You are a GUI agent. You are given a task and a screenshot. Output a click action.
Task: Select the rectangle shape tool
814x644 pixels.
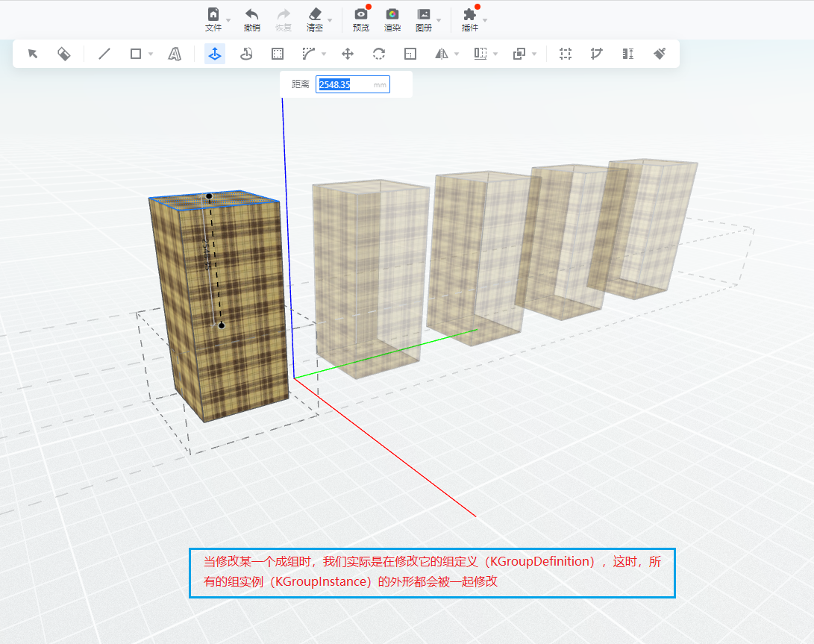(x=136, y=54)
